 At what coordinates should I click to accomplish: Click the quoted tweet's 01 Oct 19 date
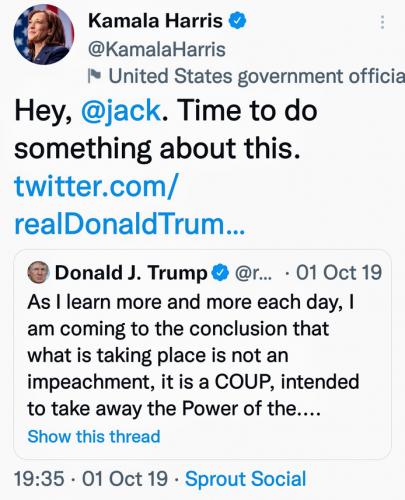tap(339, 273)
